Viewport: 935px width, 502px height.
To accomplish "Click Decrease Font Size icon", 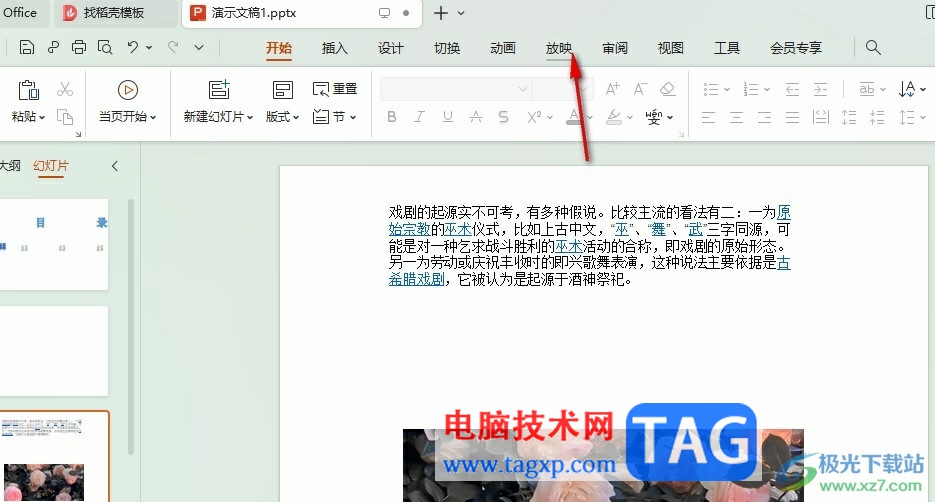I will pyautogui.click(x=640, y=89).
